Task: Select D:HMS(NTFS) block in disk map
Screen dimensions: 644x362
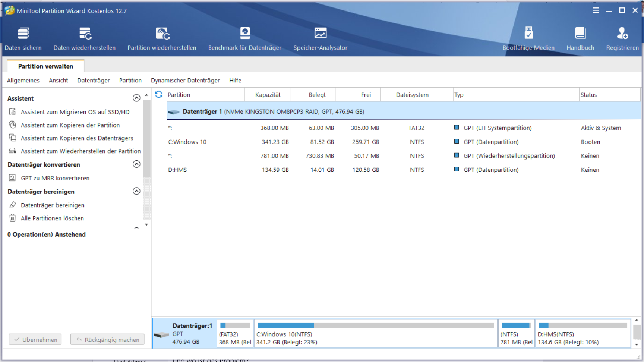Action: pos(583,333)
